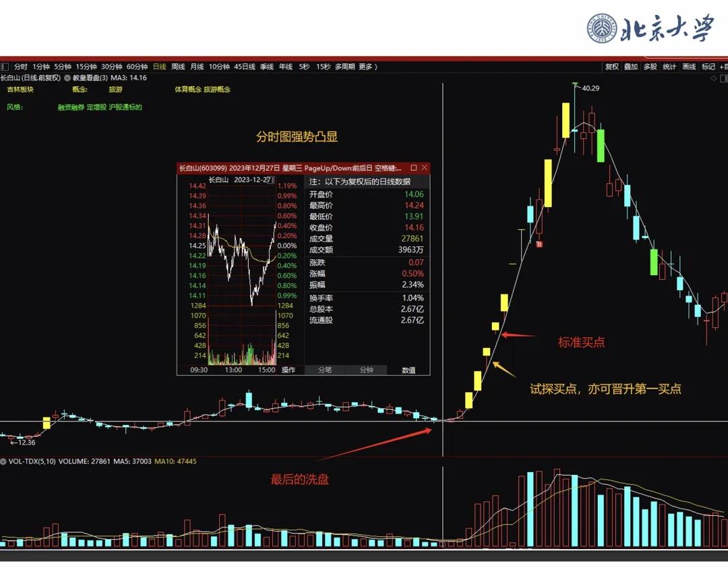Select the 1分钟 period
This screenshot has width=728, height=570.
click(41, 67)
